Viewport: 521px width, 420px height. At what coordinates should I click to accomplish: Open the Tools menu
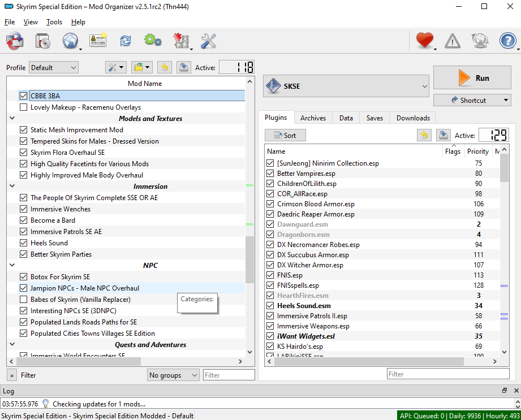coord(54,22)
